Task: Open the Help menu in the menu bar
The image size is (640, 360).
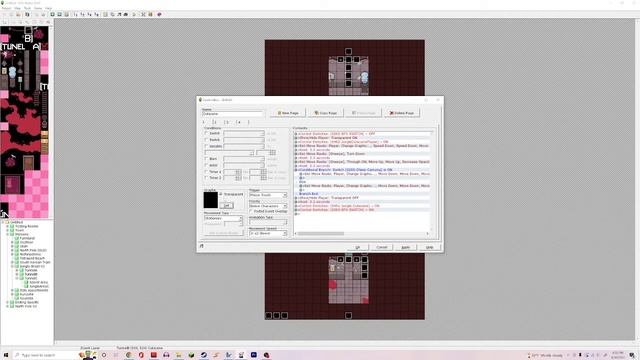Action: pyautogui.click(x=48, y=8)
